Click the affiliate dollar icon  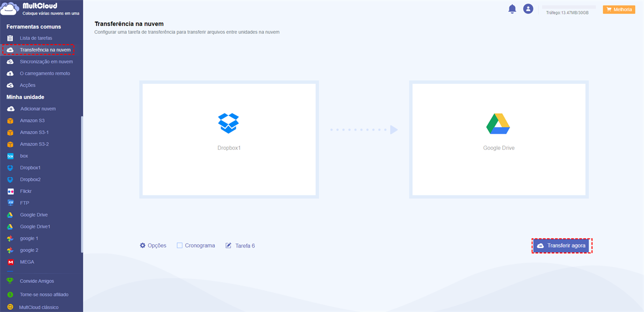click(x=10, y=295)
